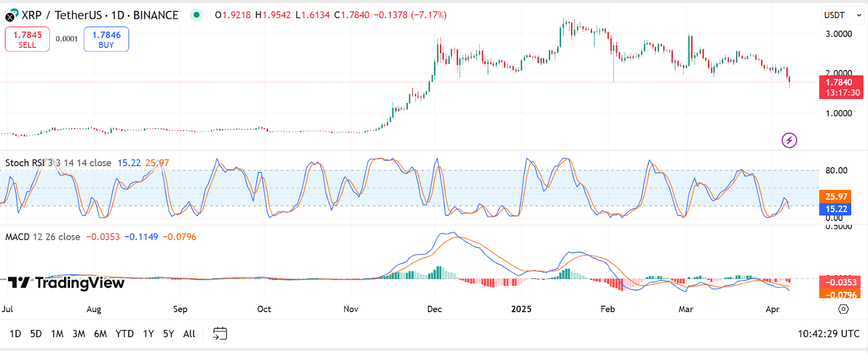
Task: Click the 0.0001 spread value
Action: pyautogui.click(x=67, y=39)
